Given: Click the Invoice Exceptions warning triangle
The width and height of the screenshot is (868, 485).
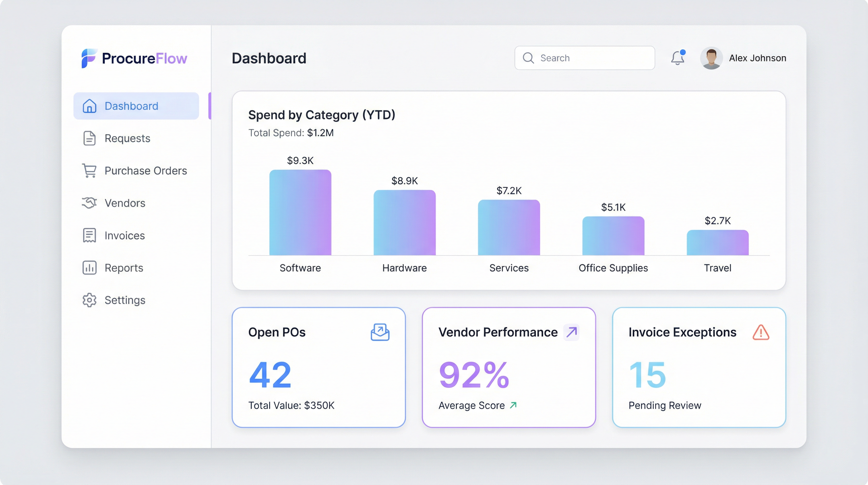Looking at the screenshot, I should (x=760, y=332).
